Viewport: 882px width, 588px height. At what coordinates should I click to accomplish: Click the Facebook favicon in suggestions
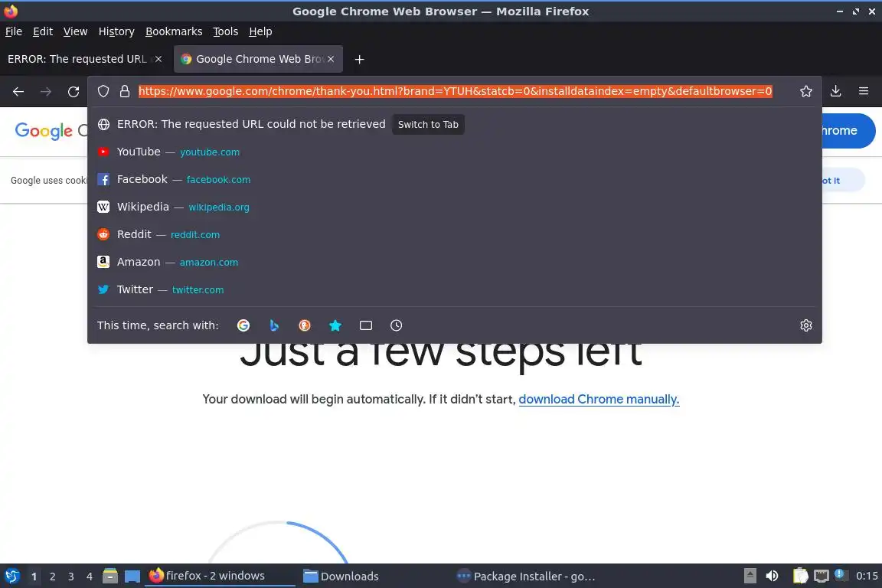tap(103, 179)
